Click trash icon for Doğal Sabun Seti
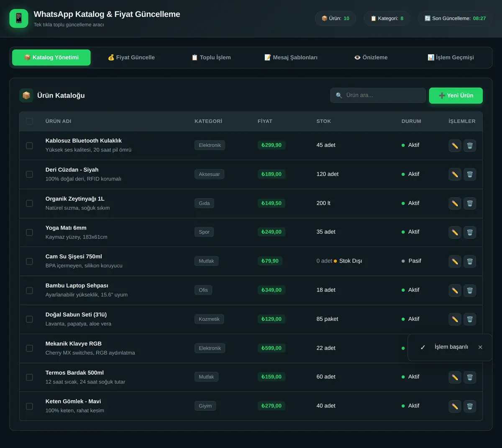Screen dimensions: 502x448 click(470, 319)
